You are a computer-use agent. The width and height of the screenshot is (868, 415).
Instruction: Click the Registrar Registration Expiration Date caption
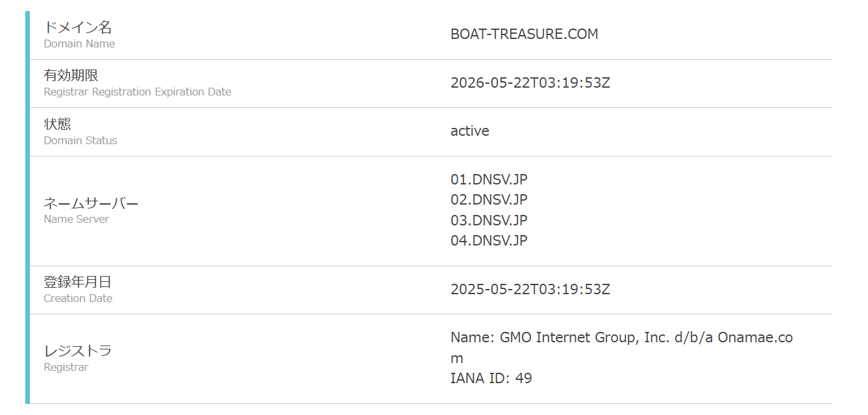pos(137,92)
